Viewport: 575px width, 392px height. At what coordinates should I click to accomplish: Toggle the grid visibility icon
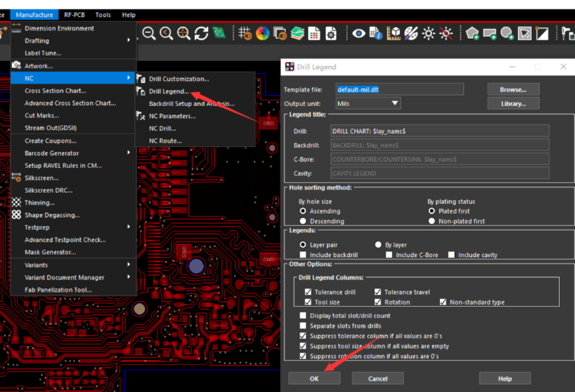pyautogui.click(x=245, y=34)
